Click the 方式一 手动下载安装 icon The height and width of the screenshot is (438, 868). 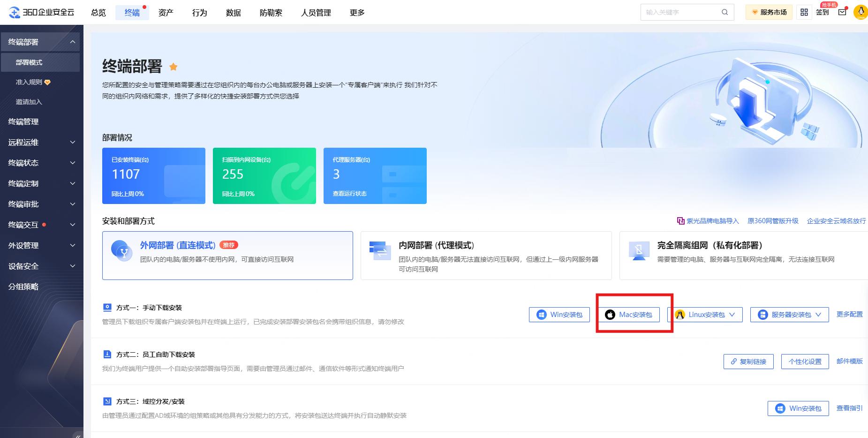[x=107, y=307]
